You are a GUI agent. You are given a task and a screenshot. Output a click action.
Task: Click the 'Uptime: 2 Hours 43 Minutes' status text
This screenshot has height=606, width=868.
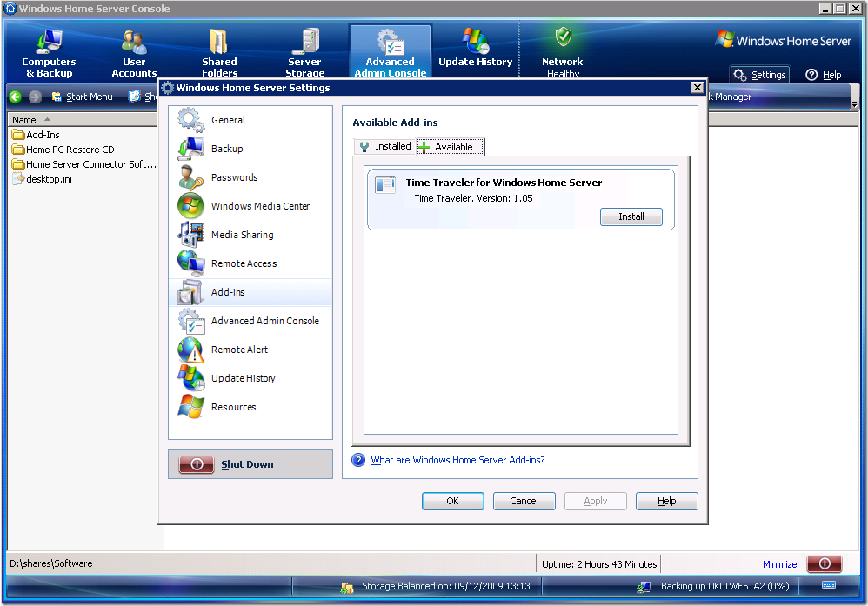(x=599, y=564)
